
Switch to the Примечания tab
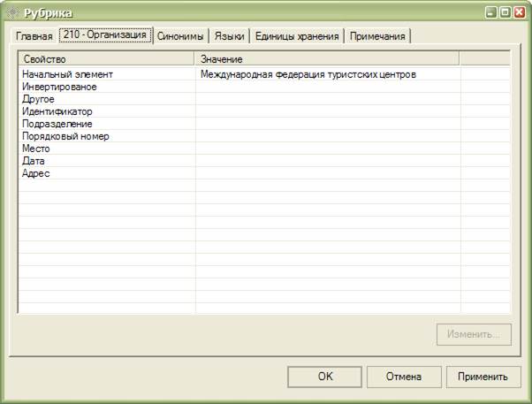[377, 36]
